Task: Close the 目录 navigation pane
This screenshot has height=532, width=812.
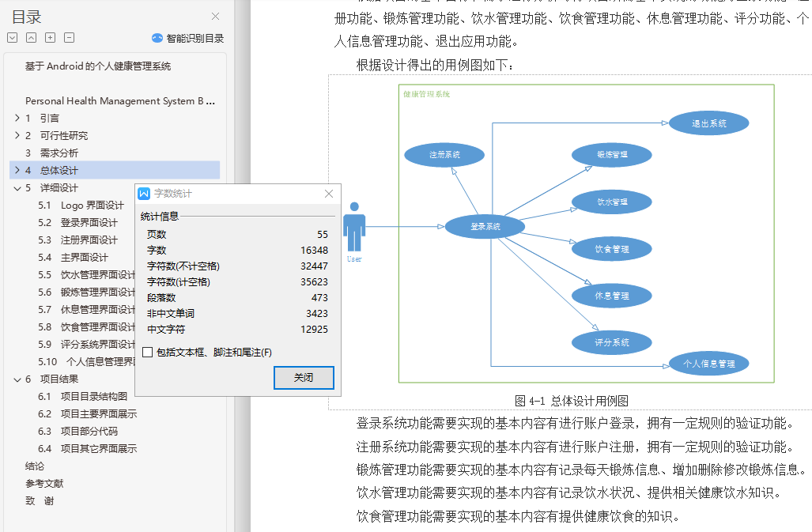Action: pyautogui.click(x=215, y=17)
